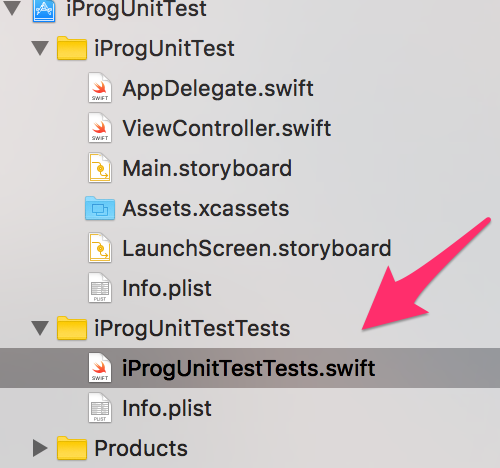
Task: Click the Xcode project blueprint icon
Action: pos(44,10)
